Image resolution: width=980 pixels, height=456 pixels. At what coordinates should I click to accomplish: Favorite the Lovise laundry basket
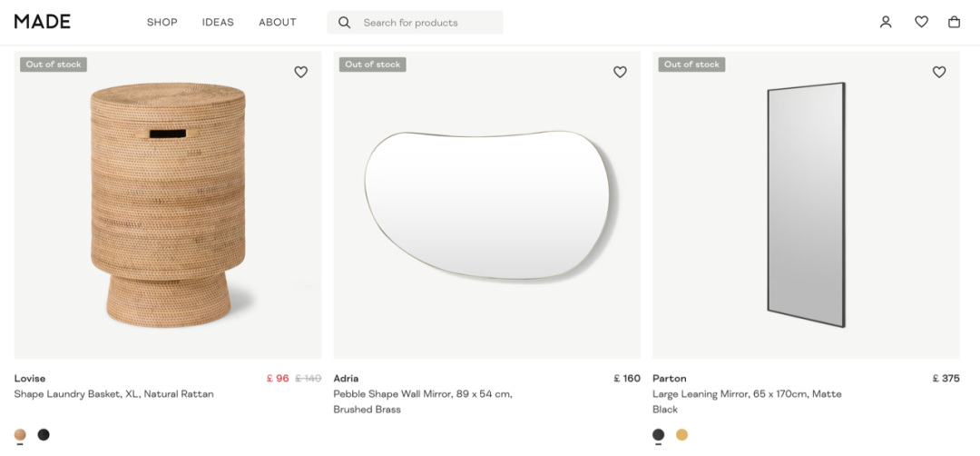(x=300, y=72)
